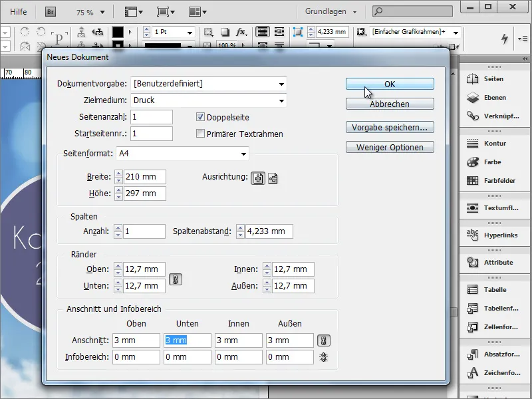Open the Tabelle panel
The height and width of the screenshot is (399, 532).
[x=494, y=289]
